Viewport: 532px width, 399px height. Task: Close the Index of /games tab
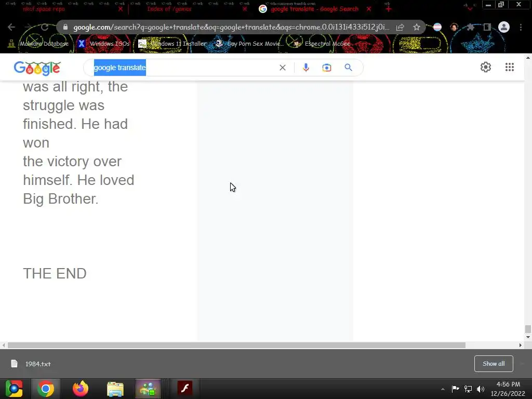[x=245, y=9]
